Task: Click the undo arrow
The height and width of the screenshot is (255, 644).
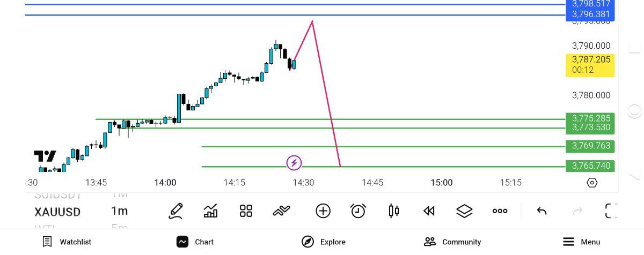Action: click(x=541, y=211)
